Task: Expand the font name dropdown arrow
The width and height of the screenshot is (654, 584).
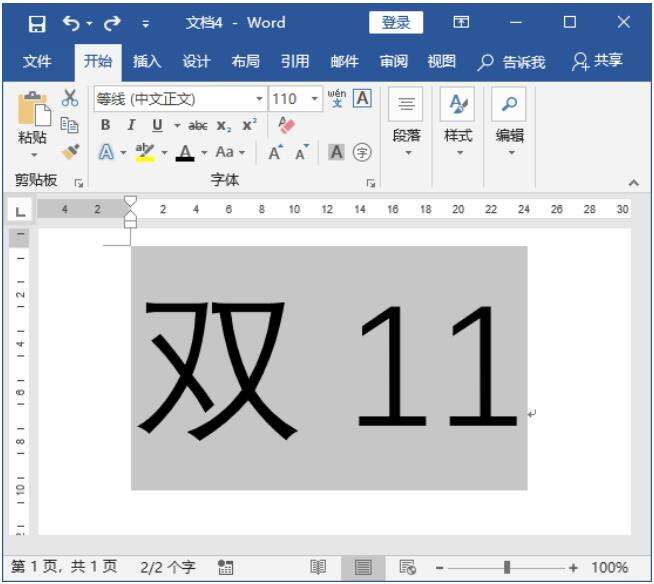Action: [x=259, y=99]
